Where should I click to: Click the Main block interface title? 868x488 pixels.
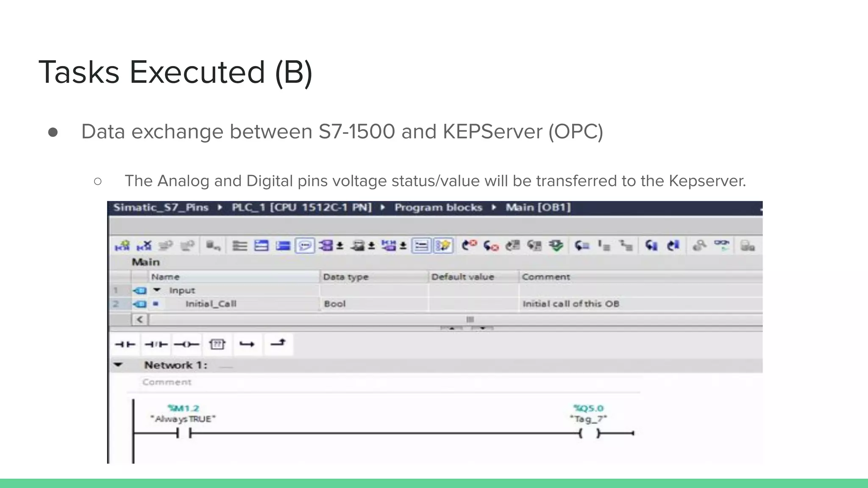click(145, 262)
